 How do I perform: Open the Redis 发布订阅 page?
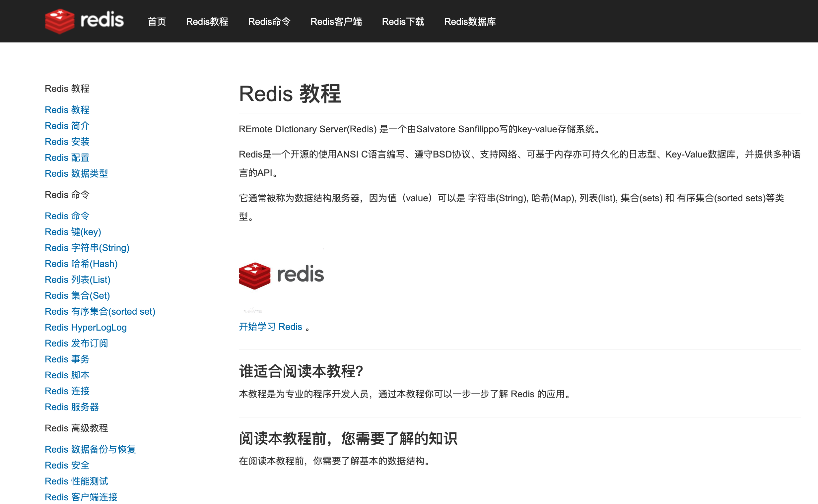[76, 343]
